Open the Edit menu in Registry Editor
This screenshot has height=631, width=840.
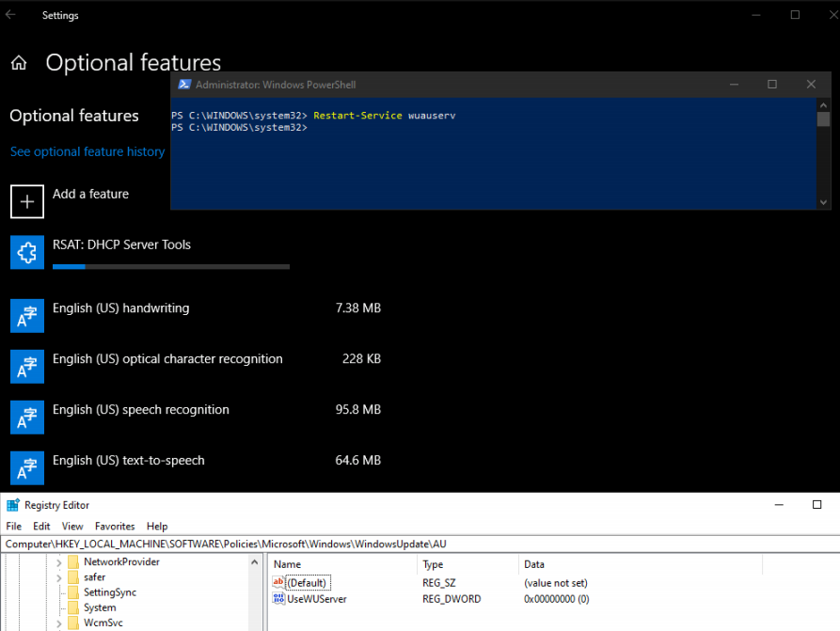coord(41,526)
